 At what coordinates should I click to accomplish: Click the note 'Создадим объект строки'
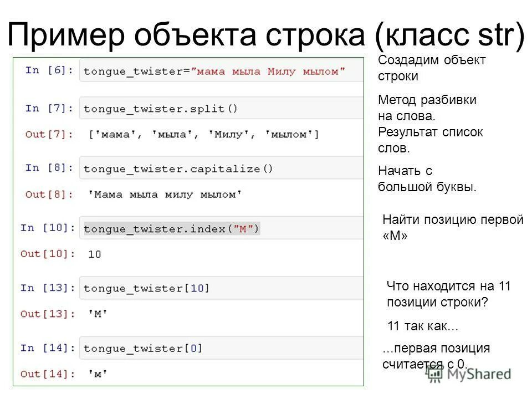(x=432, y=68)
